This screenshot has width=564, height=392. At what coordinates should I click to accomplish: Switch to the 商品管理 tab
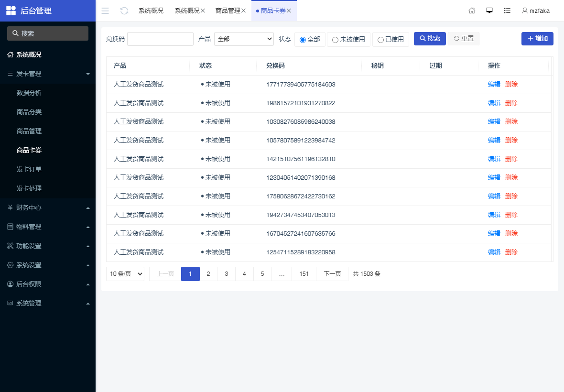coord(228,11)
